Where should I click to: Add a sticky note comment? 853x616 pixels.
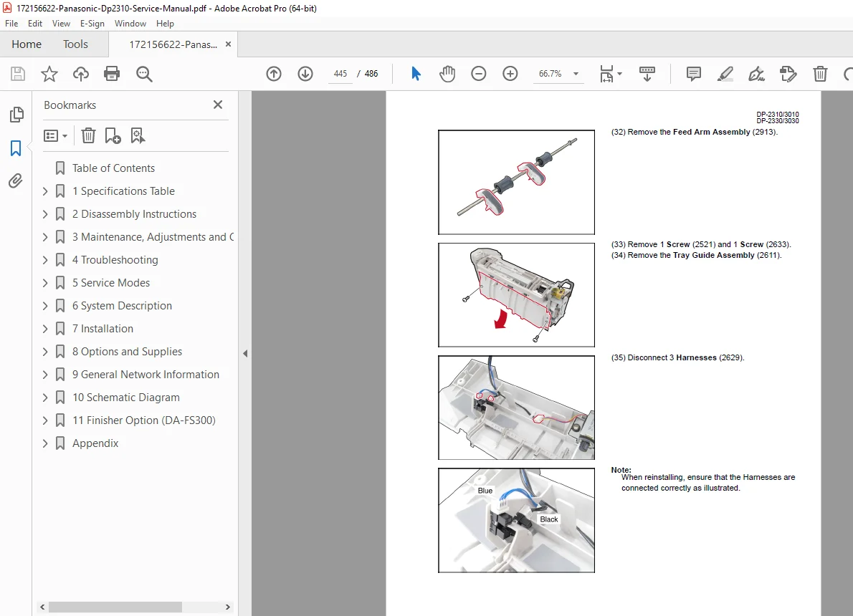pyautogui.click(x=694, y=73)
